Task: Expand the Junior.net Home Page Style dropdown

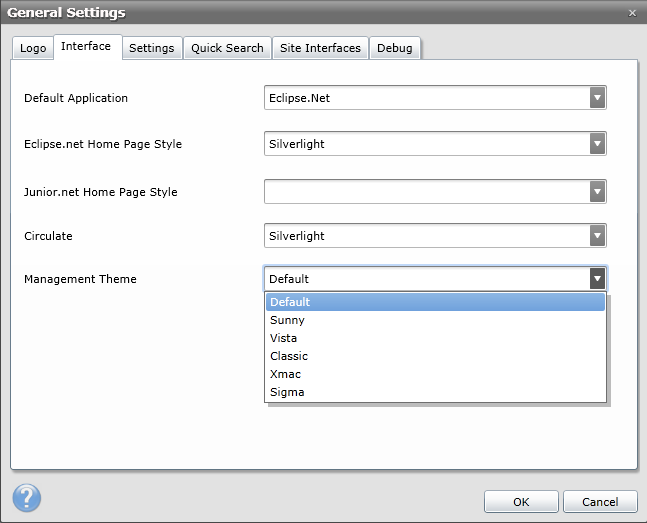Action: [597, 191]
